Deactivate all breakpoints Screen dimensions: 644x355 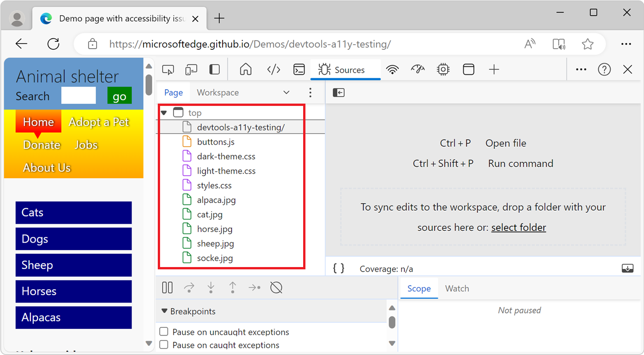276,287
